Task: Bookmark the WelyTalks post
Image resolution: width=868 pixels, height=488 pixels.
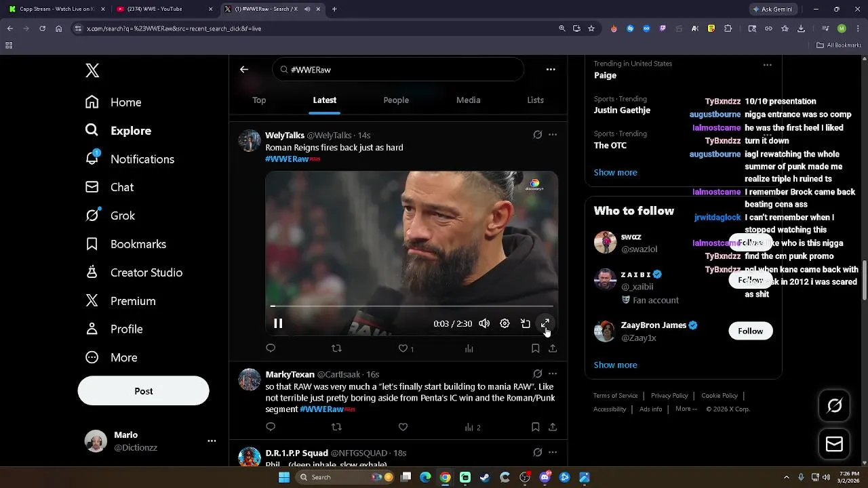Action: point(535,348)
